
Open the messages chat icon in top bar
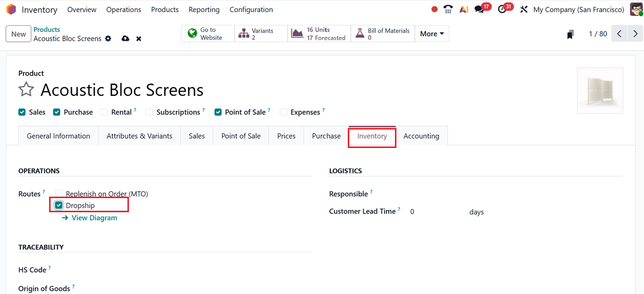point(479,9)
